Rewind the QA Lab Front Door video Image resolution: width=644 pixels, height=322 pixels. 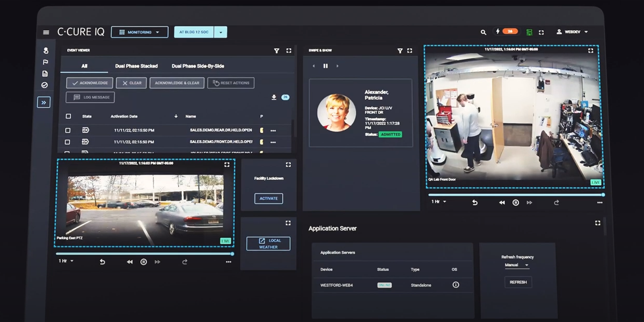pos(502,202)
